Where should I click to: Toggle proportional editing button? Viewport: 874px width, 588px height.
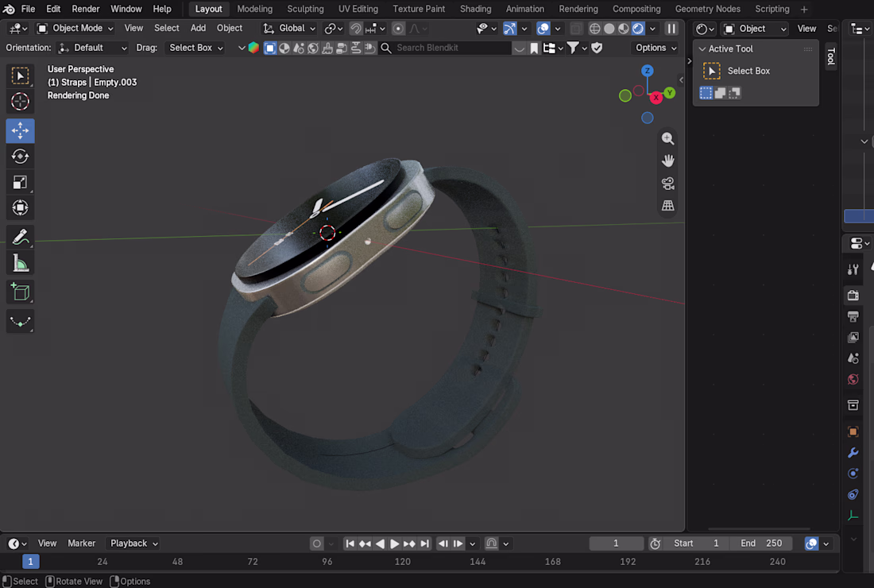tap(398, 29)
